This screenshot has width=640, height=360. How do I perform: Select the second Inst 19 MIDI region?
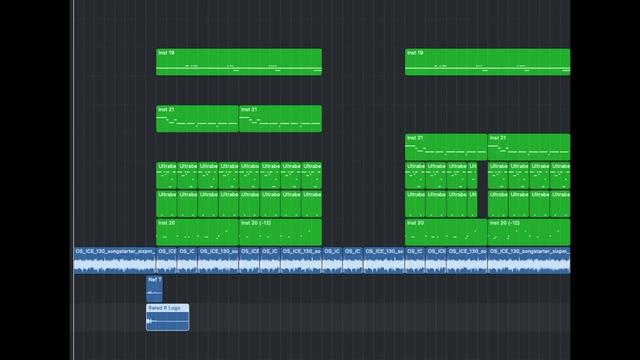pos(487,62)
